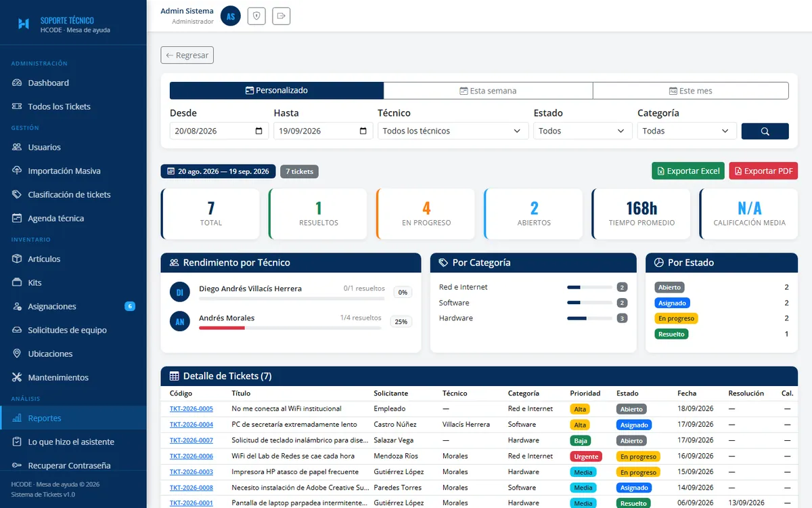Click the Hasta date input field
The image size is (812, 508).
click(323, 131)
